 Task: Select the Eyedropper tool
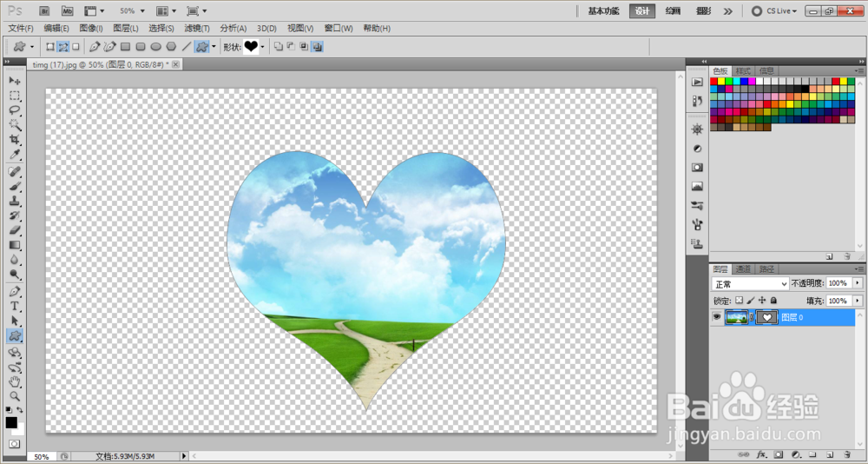coord(15,154)
